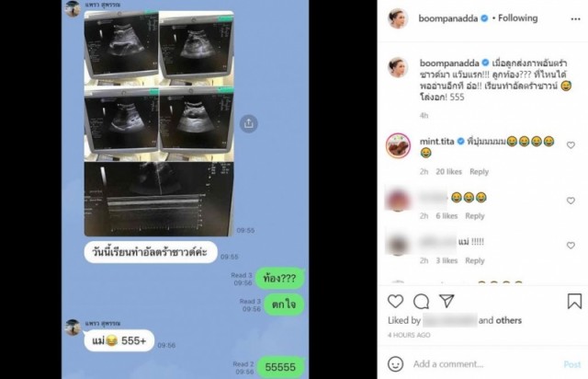
Task: Like mint.tita's comment
Action: [x=571, y=145]
